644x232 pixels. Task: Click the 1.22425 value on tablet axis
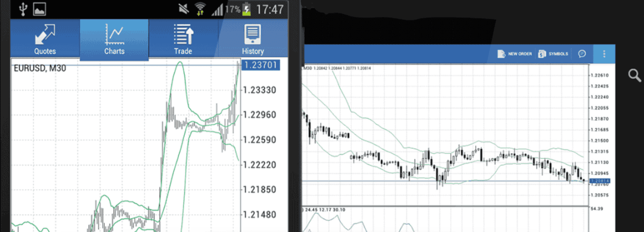pyautogui.click(x=600, y=86)
